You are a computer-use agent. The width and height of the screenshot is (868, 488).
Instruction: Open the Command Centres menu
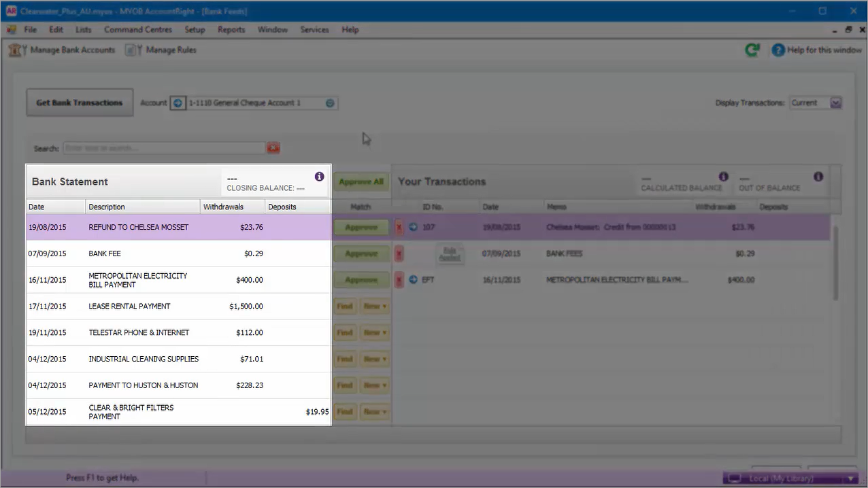coord(138,30)
